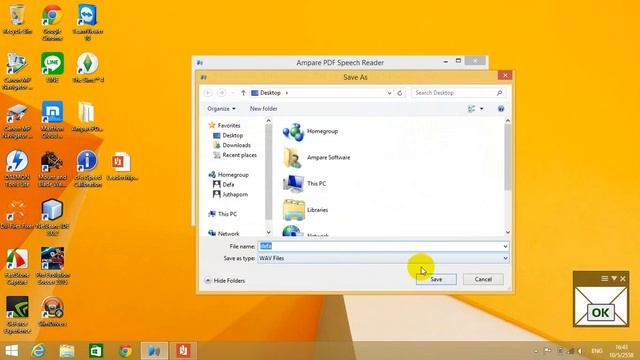This screenshot has height=360, width=640.
Task: Select Defa under Homegroup
Action: (228, 184)
